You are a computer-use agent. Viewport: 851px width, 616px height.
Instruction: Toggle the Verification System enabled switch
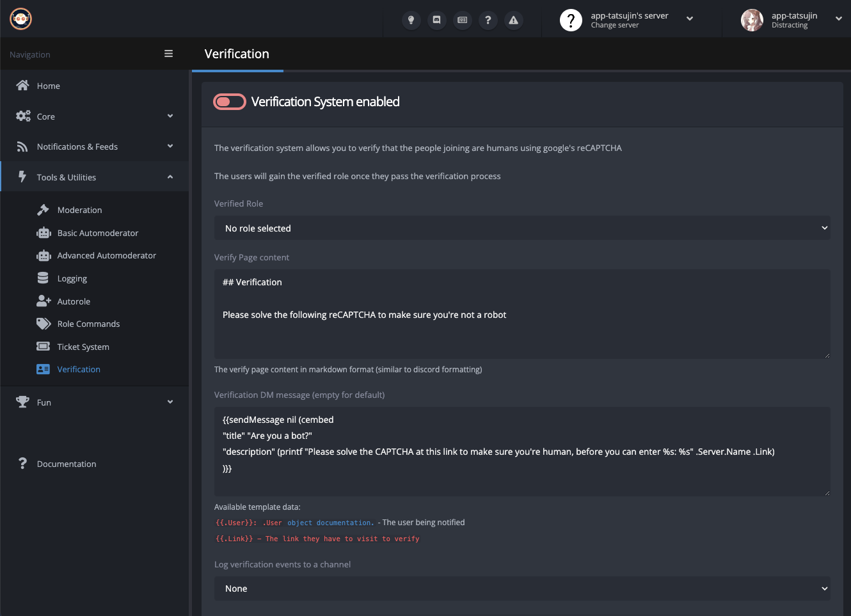coord(230,102)
